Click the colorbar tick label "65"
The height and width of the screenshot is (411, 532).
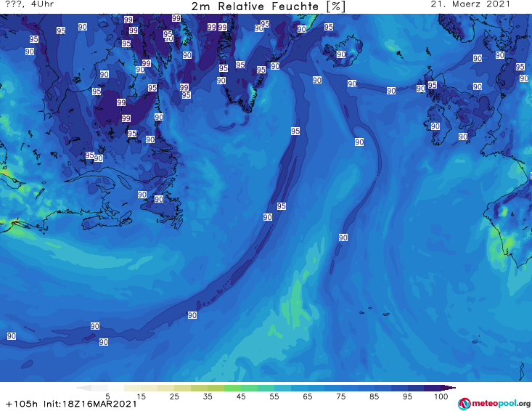(308, 396)
